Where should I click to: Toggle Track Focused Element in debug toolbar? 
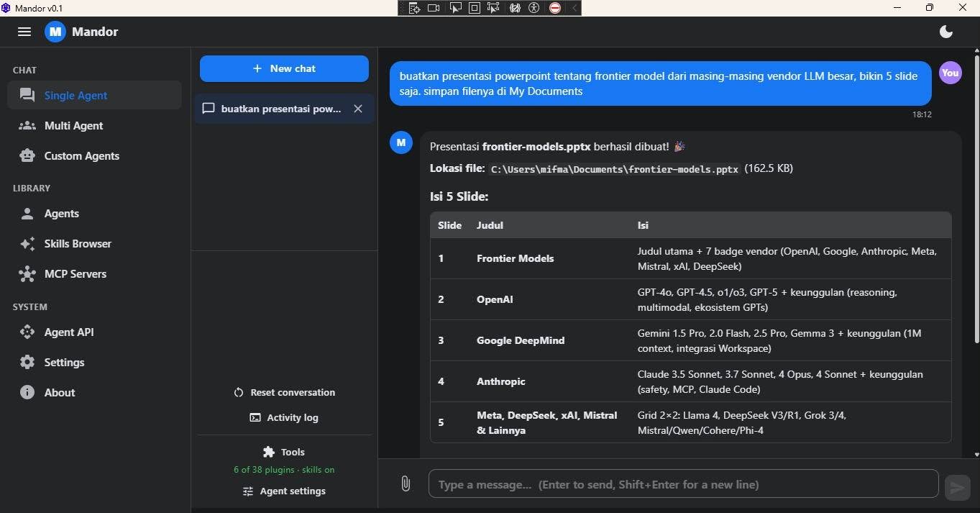coord(493,8)
